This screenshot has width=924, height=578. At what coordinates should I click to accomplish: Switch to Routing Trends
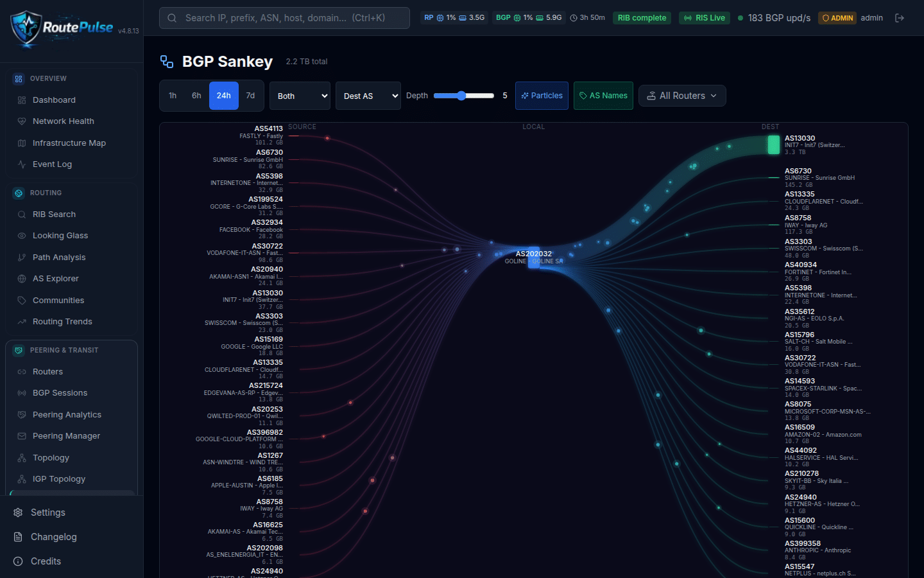[x=63, y=321]
